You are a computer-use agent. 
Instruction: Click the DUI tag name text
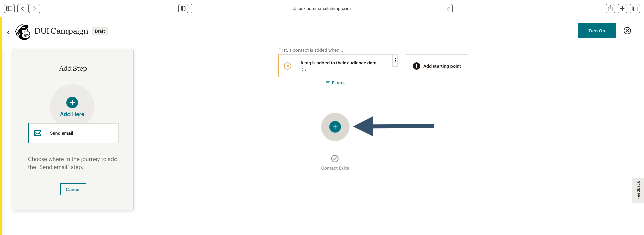click(304, 70)
